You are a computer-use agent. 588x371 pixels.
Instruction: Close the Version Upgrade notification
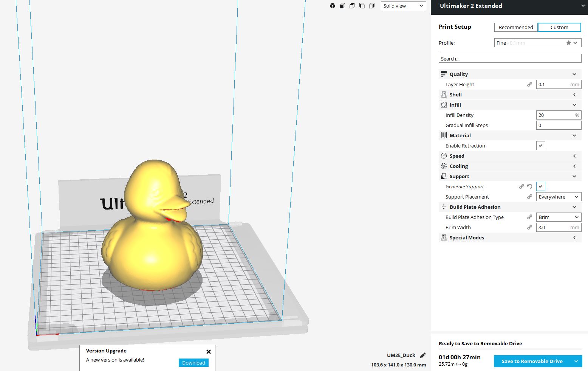point(209,352)
